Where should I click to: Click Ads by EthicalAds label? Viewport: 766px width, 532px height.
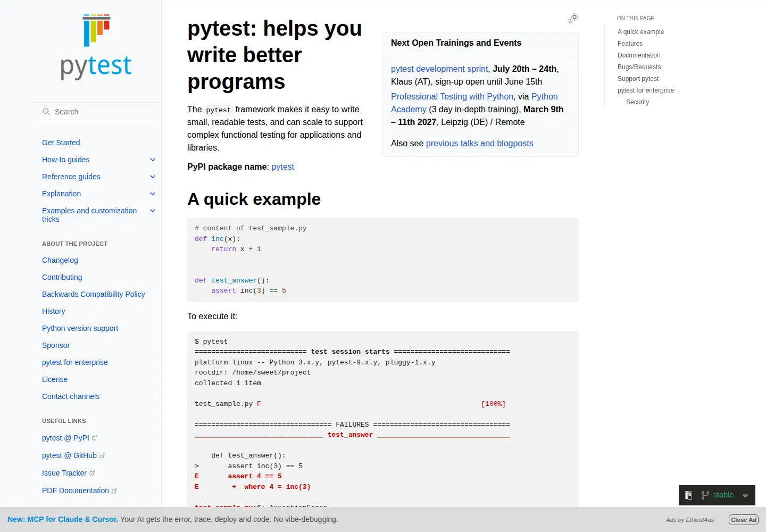click(x=690, y=520)
